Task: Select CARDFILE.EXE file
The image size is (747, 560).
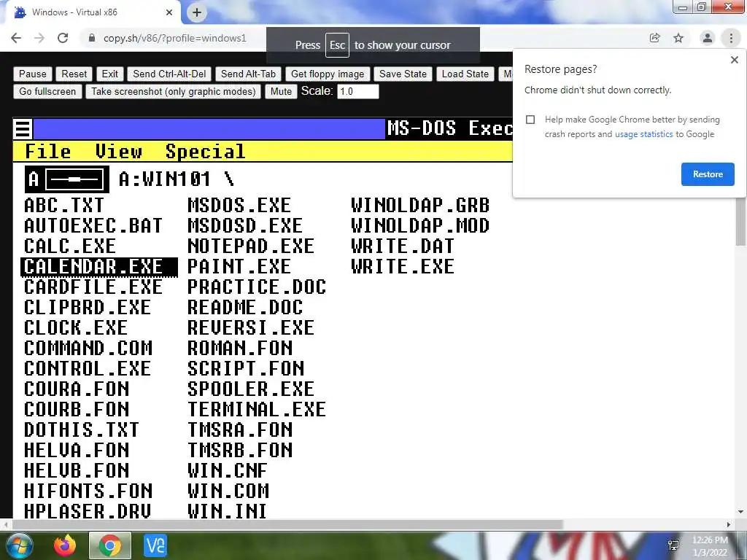Action: click(93, 287)
